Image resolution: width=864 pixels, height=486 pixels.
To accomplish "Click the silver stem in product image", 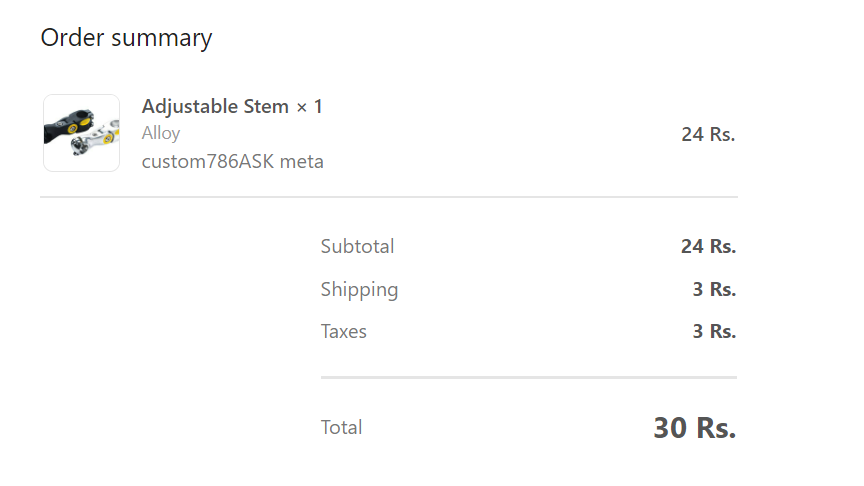I will coord(96,139).
